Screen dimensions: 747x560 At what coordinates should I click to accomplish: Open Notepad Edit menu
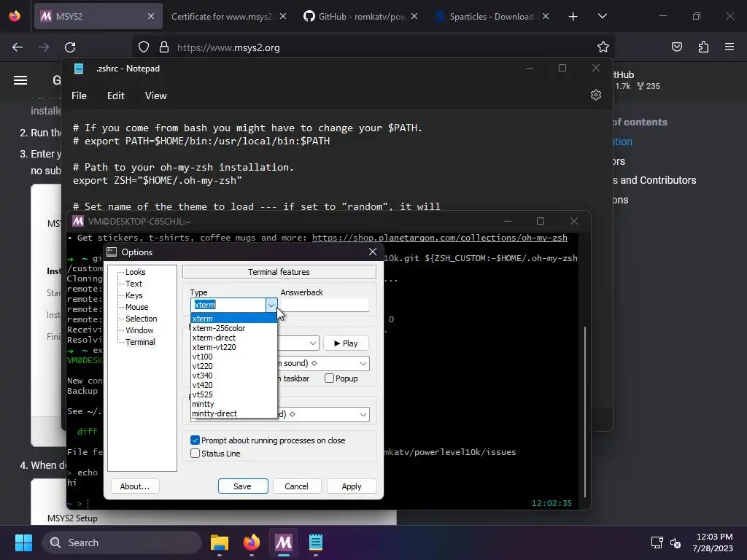[116, 96]
